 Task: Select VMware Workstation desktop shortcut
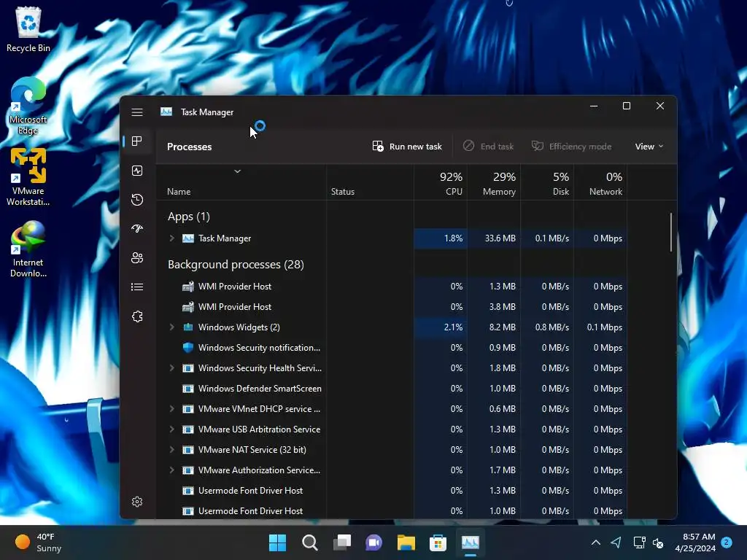pyautogui.click(x=28, y=177)
